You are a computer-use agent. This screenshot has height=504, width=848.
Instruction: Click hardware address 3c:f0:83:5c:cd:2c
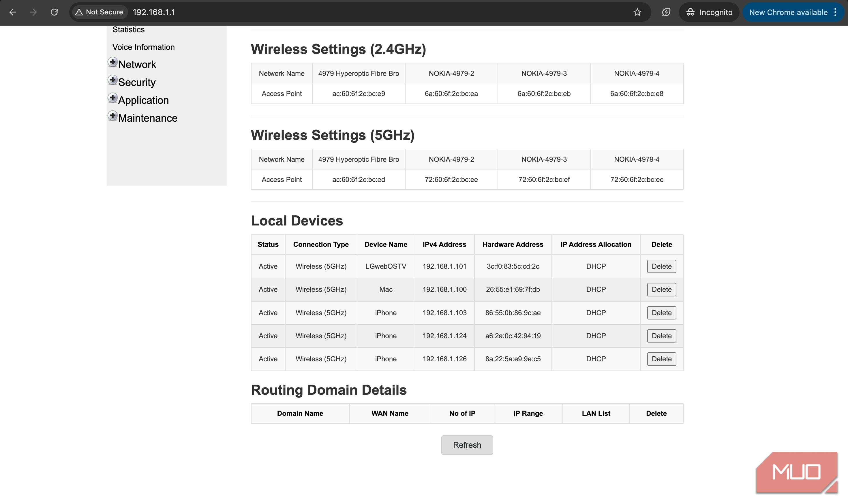coord(513,266)
